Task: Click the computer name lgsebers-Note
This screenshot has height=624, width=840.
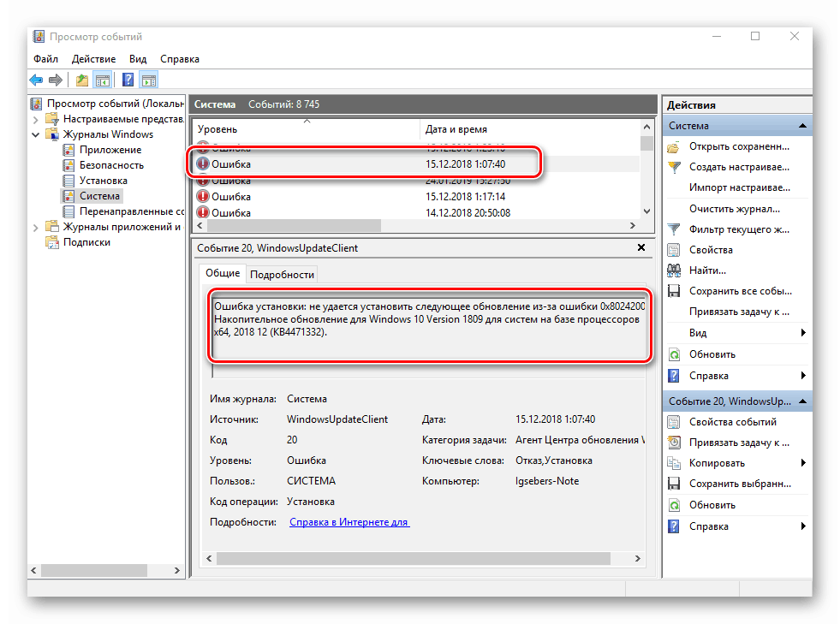Action: [x=547, y=481]
